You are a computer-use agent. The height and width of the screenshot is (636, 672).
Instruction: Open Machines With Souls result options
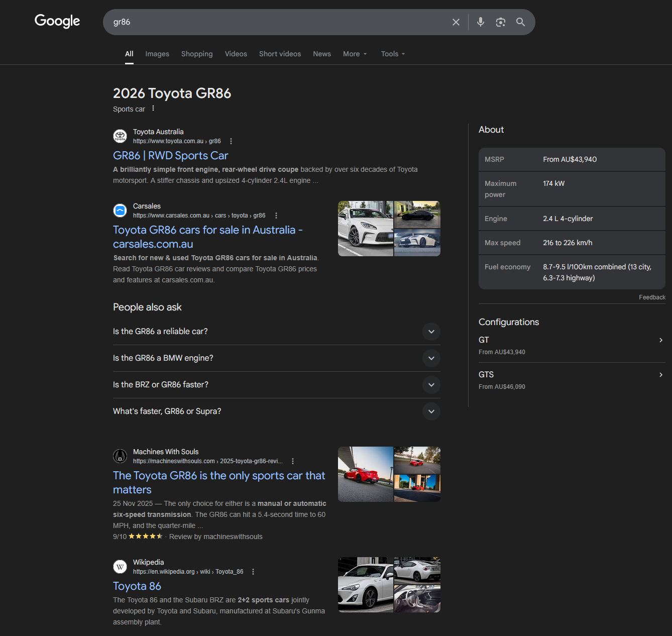pos(293,461)
